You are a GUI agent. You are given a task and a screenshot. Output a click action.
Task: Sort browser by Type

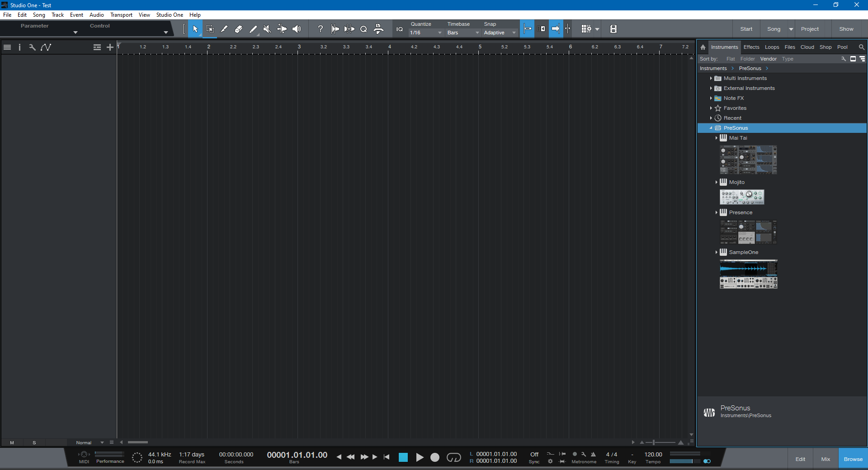pos(788,59)
